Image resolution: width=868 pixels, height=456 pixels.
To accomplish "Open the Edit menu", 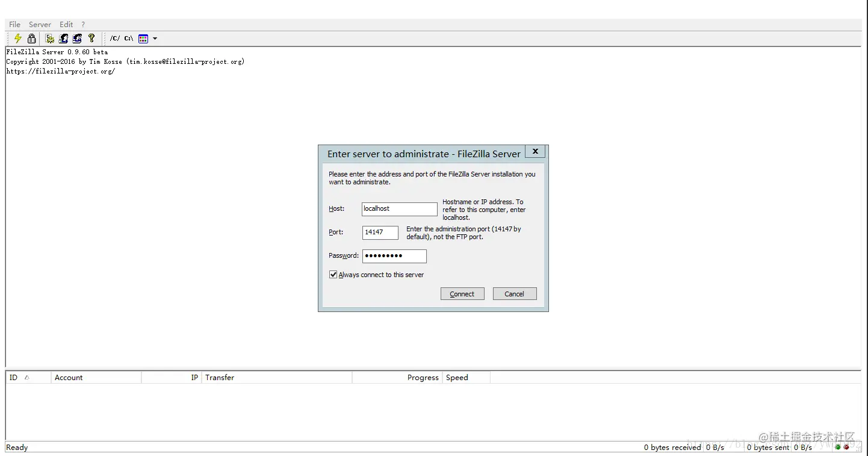I will click(x=66, y=25).
